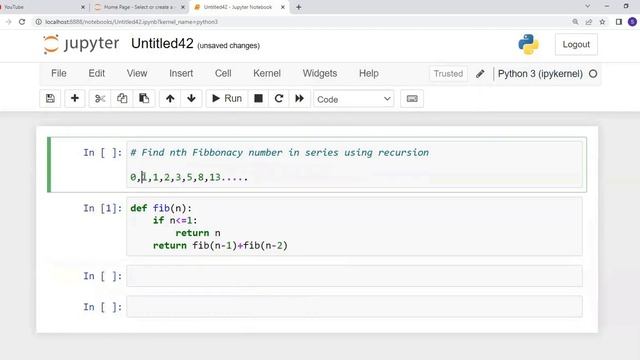
Task: Open the Help menu
Action: (369, 73)
